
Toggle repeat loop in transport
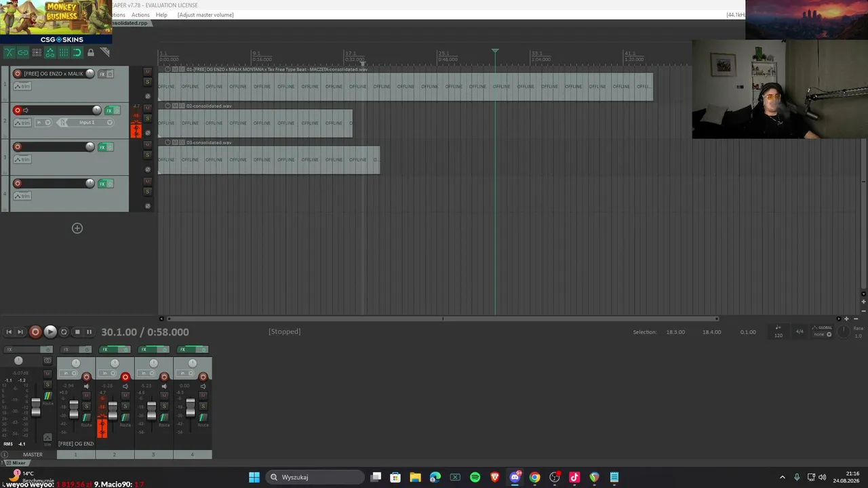click(64, 332)
